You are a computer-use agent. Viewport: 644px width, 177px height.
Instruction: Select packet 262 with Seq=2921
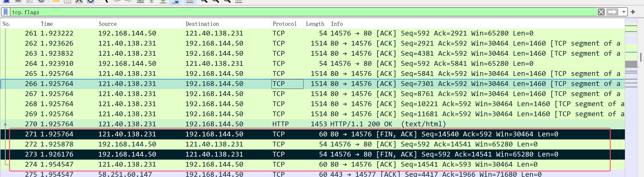click(312, 43)
